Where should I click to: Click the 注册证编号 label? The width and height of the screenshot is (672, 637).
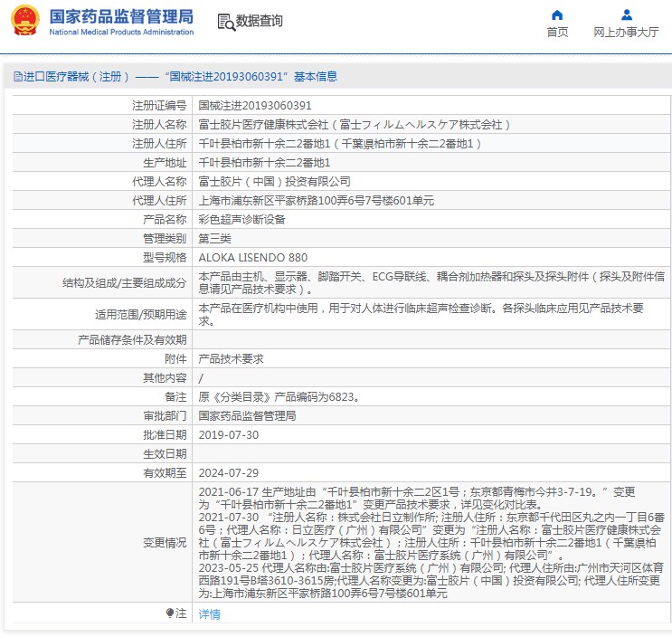(x=159, y=106)
